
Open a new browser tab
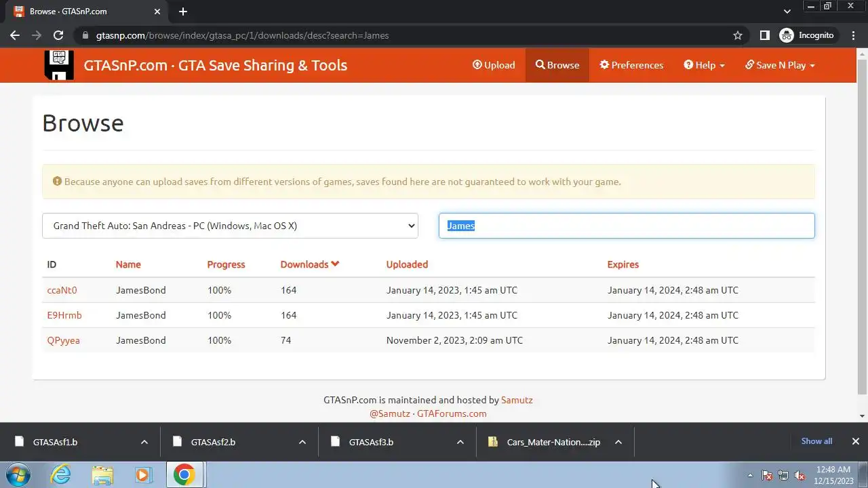click(x=183, y=12)
